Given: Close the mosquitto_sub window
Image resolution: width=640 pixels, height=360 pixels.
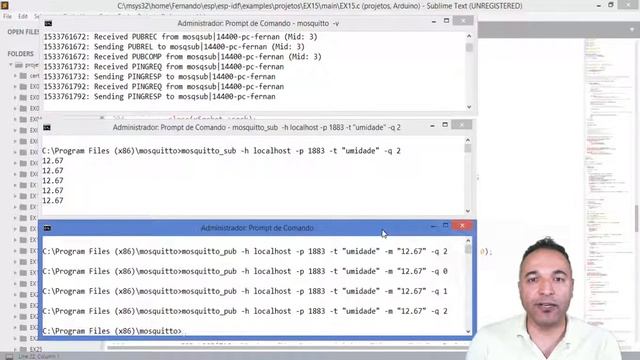Looking at the screenshot, I should point(462,124).
